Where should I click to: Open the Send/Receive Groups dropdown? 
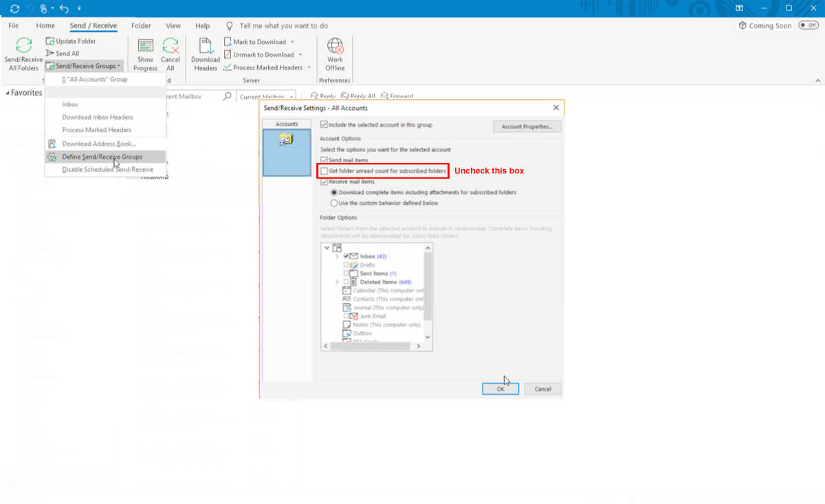point(84,66)
